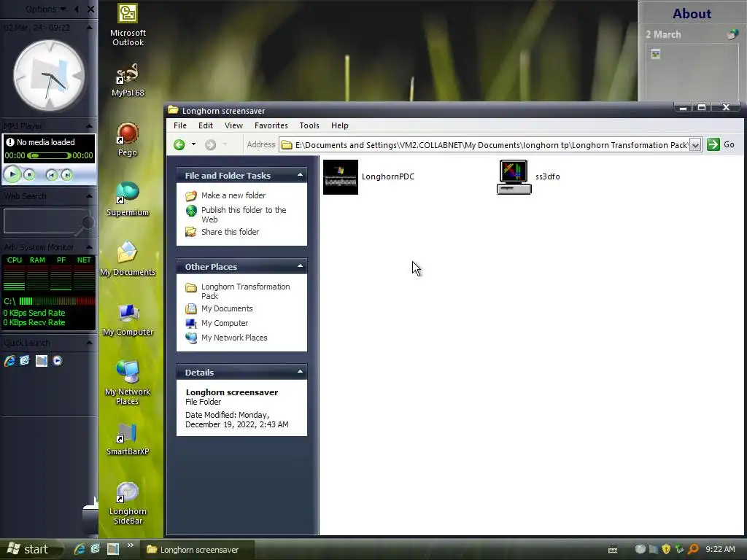The width and height of the screenshot is (747, 560).
Task: Collapse the Other Places section
Action: (x=300, y=266)
